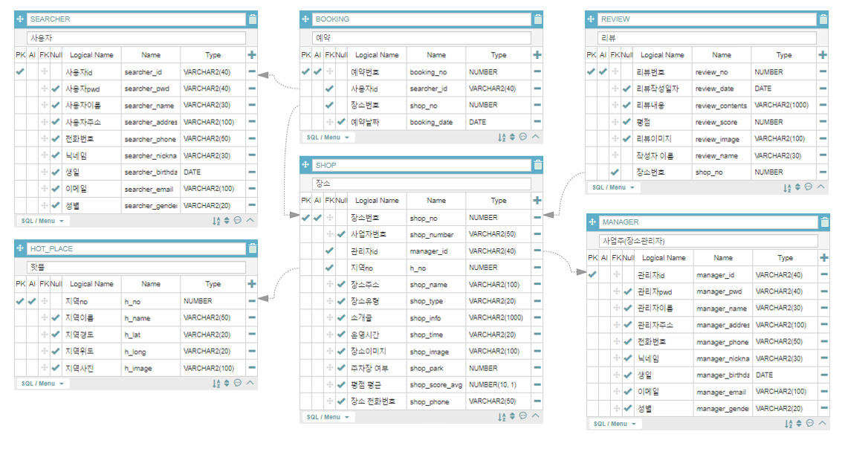Remove the shop_phone column row in SHOP
The image size is (868, 452).
537,401
